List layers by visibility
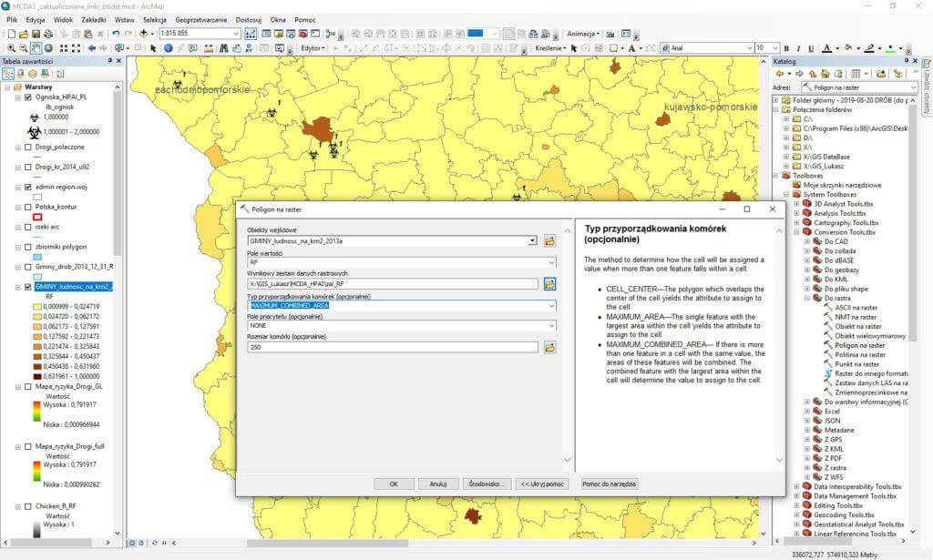933x560 pixels. [x=33, y=74]
